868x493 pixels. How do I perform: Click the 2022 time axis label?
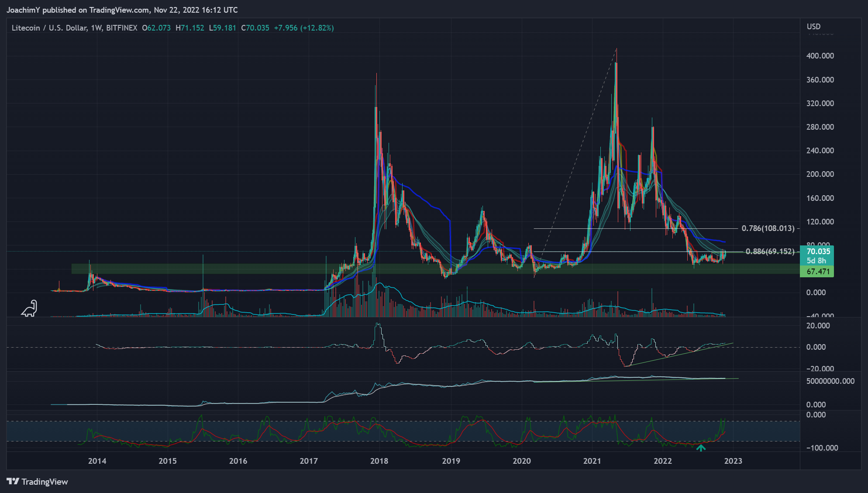pyautogui.click(x=663, y=461)
